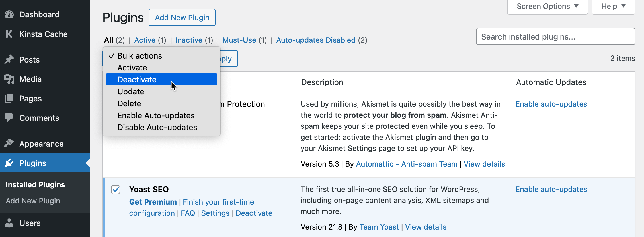The height and width of the screenshot is (237, 644).
Task: Click Get Premium for Yoast SEO
Action: [153, 202]
